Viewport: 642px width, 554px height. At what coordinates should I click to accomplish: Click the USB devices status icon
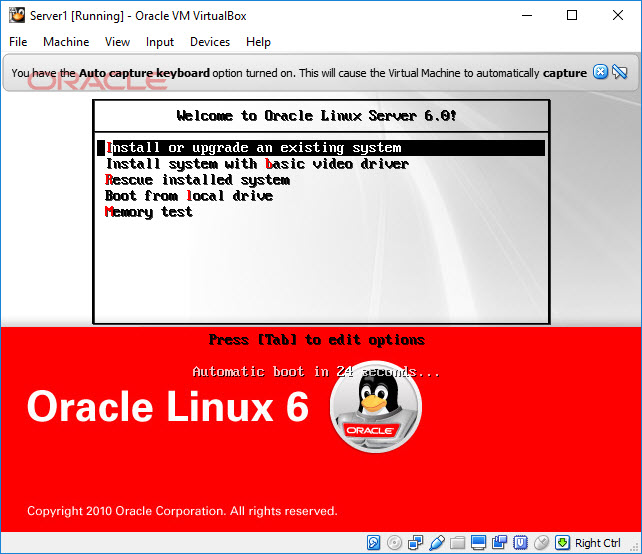coord(437,543)
